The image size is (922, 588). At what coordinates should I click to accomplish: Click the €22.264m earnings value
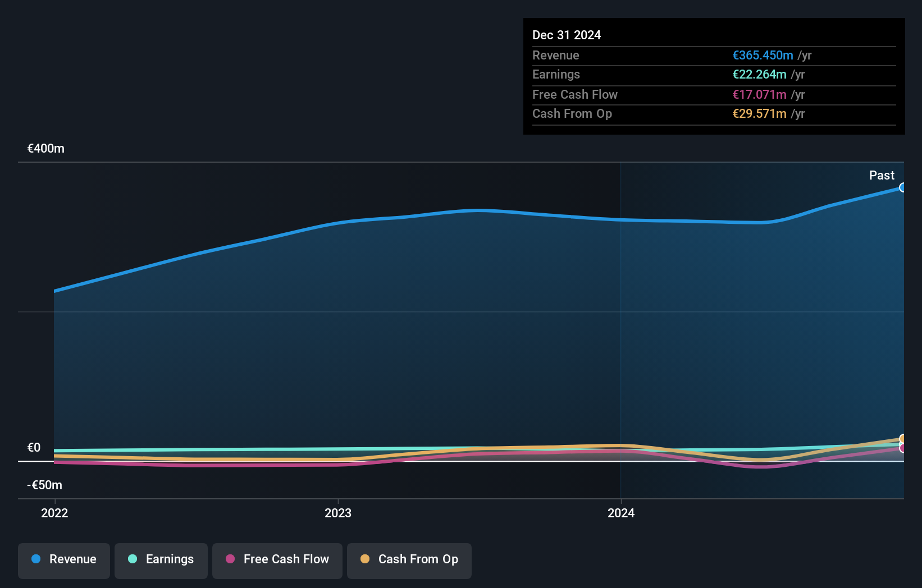(x=759, y=74)
